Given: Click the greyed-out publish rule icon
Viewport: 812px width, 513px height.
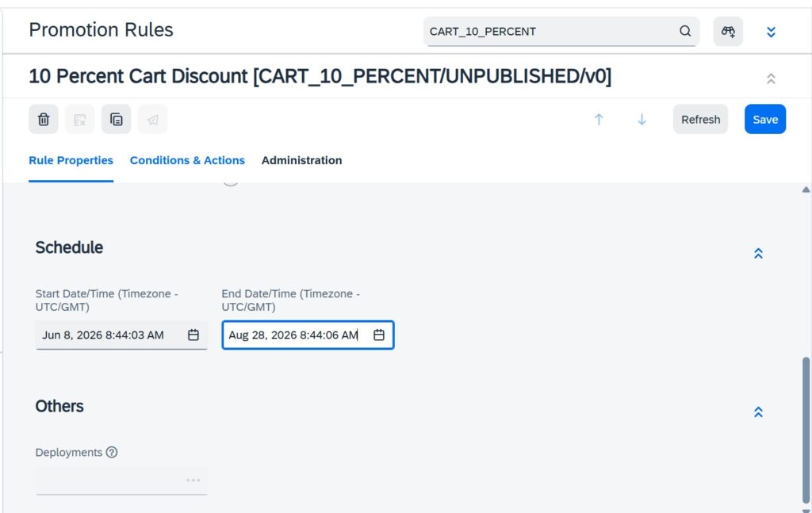Looking at the screenshot, I should click(x=153, y=120).
